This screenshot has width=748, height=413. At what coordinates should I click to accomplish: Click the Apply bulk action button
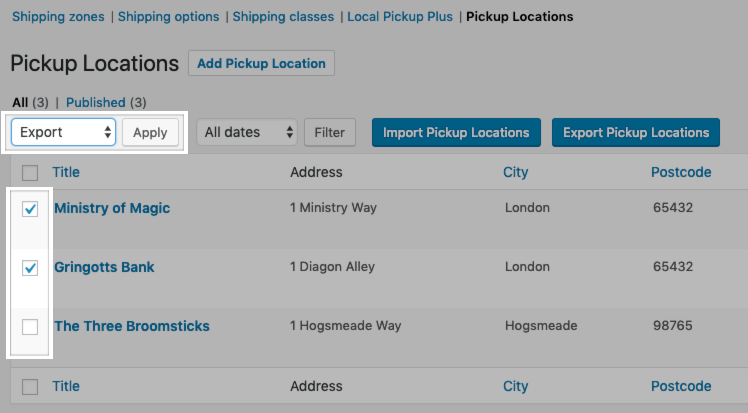150,132
